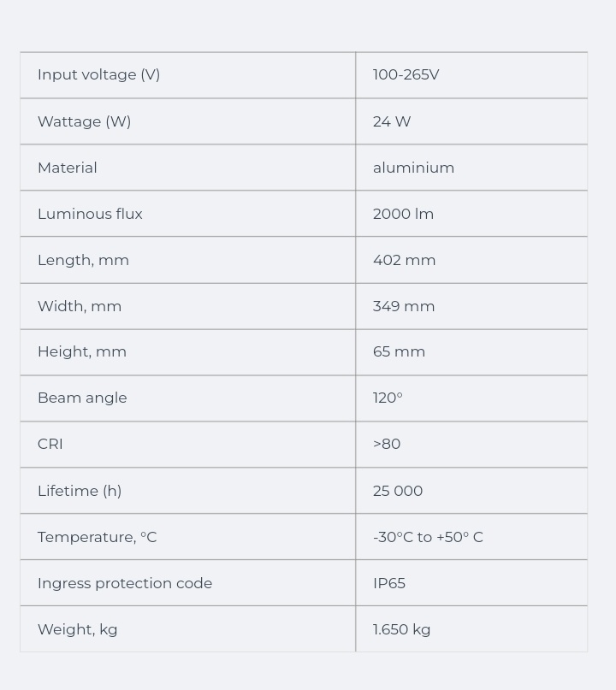Select the aluminium value cell
The width and height of the screenshot is (616, 690).
pyautogui.click(x=413, y=168)
